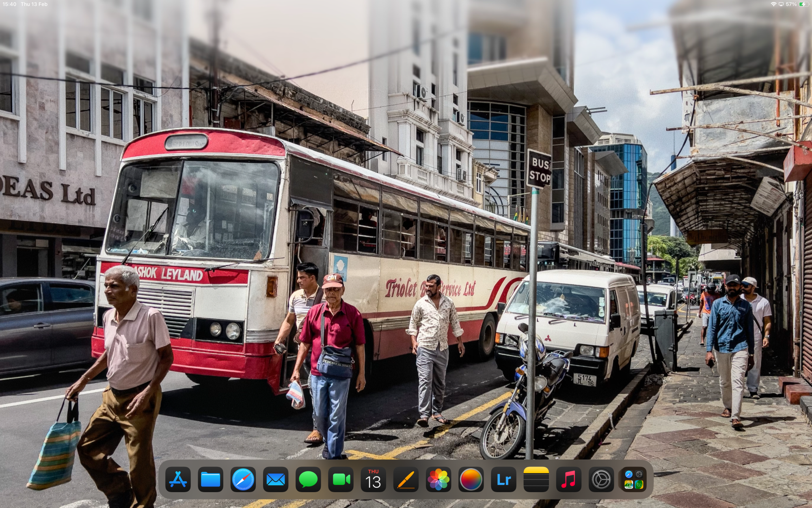Screen dimensions: 812x508
Task: Open the App Store from the dock
Action: [178, 480]
